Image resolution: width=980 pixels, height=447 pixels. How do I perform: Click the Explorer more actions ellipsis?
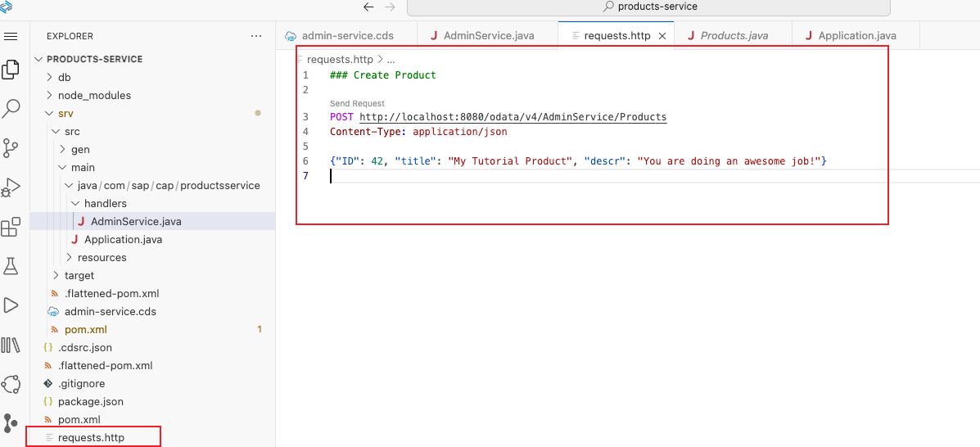256,36
